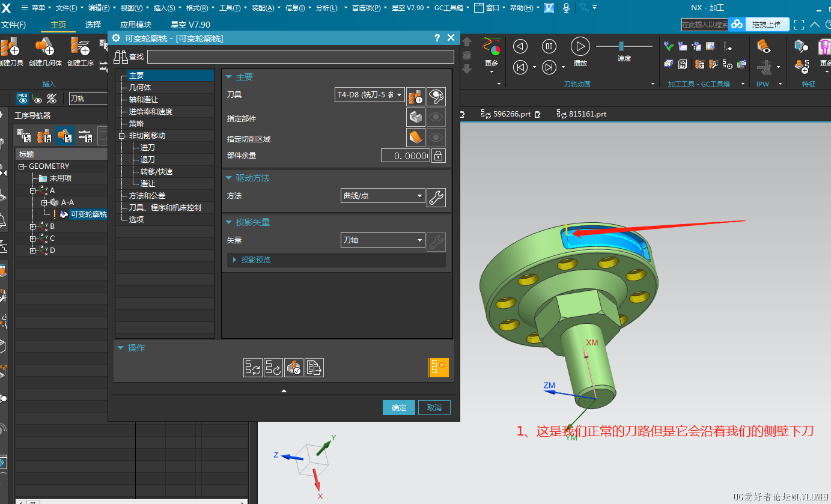Click the Play (播放) tool path button
The image size is (831, 504).
pos(580,46)
